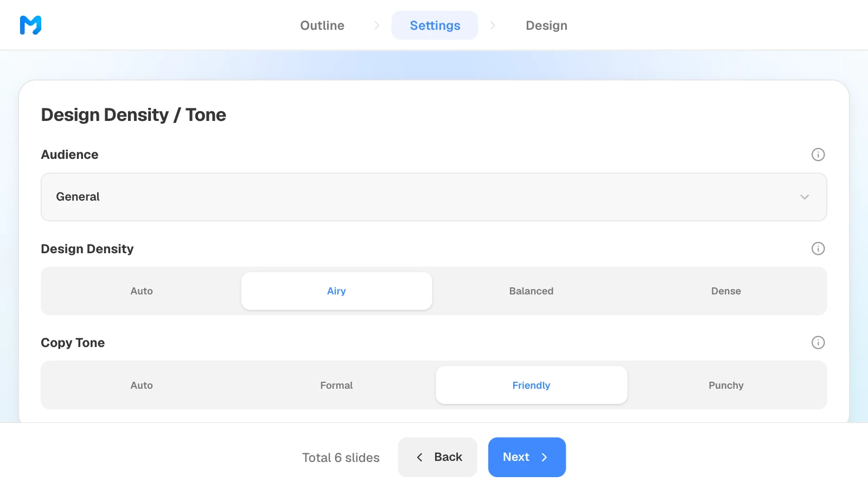This screenshot has width=868, height=488.
Task: Set Design Density to Auto
Action: coord(142,291)
